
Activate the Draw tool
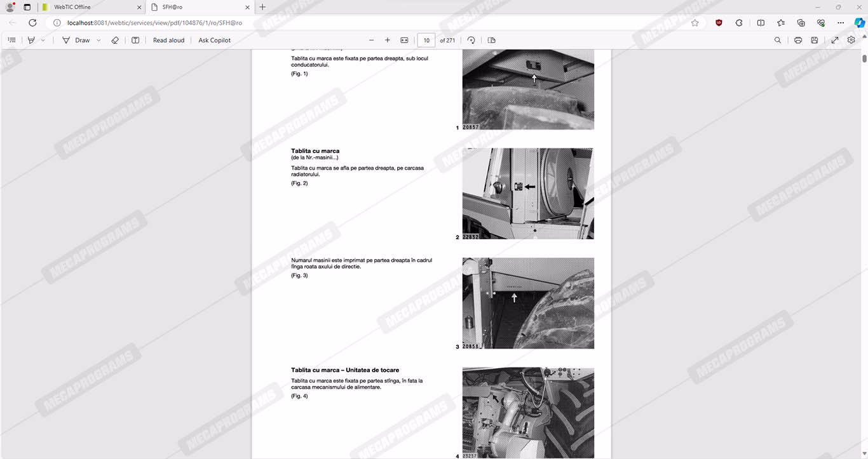pos(76,40)
